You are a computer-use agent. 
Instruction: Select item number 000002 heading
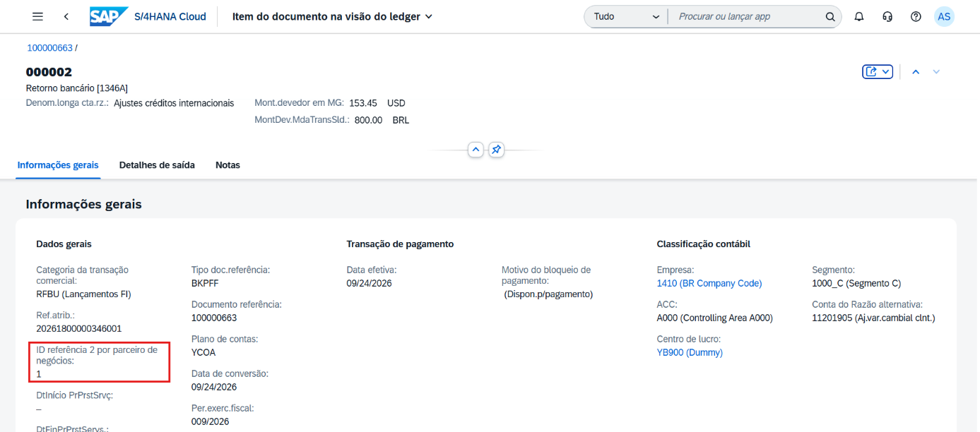coord(49,72)
